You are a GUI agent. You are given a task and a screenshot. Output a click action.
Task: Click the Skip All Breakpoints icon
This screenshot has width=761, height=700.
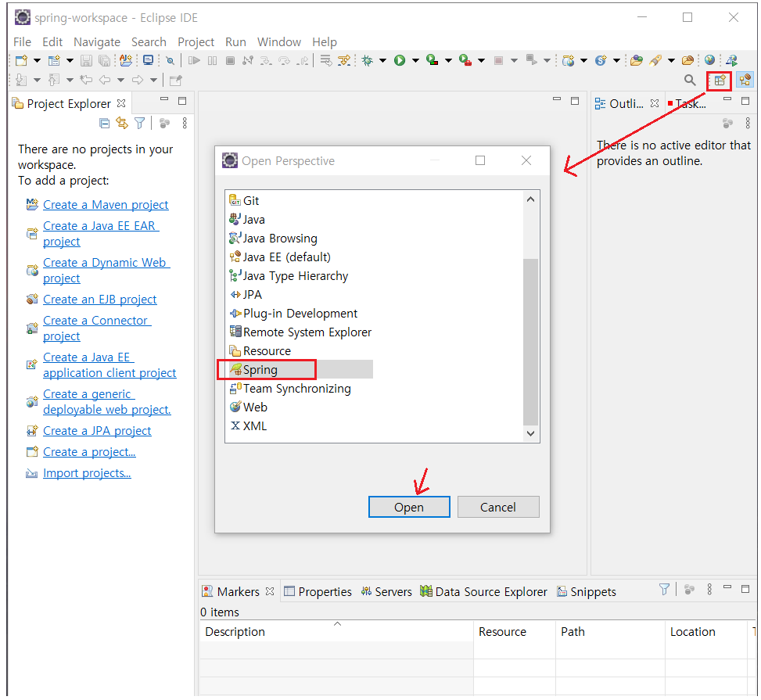[170, 61]
